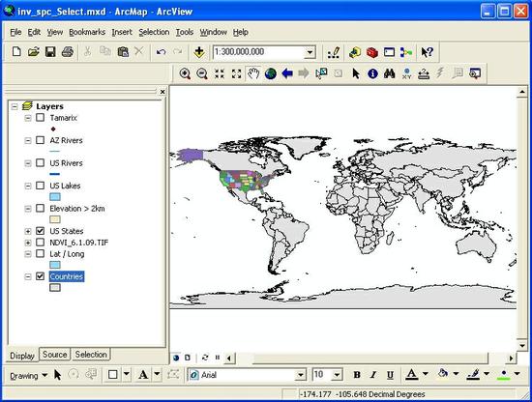Switch to Layout View
The width and height of the screenshot is (532, 402).
click(x=188, y=358)
